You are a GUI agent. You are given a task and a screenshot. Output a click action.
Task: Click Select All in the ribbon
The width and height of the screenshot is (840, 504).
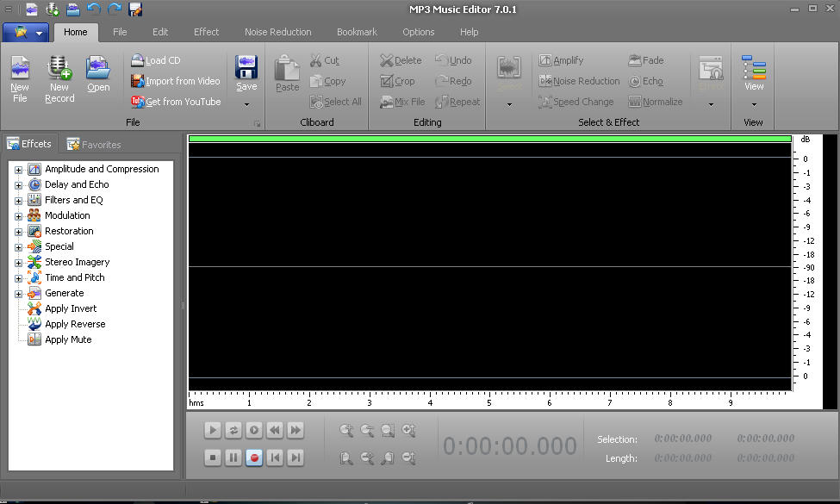336,101
